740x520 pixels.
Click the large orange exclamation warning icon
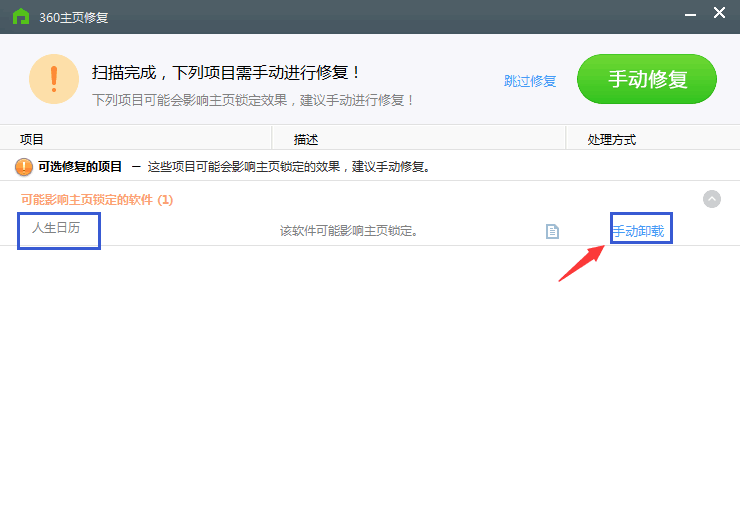54,79
